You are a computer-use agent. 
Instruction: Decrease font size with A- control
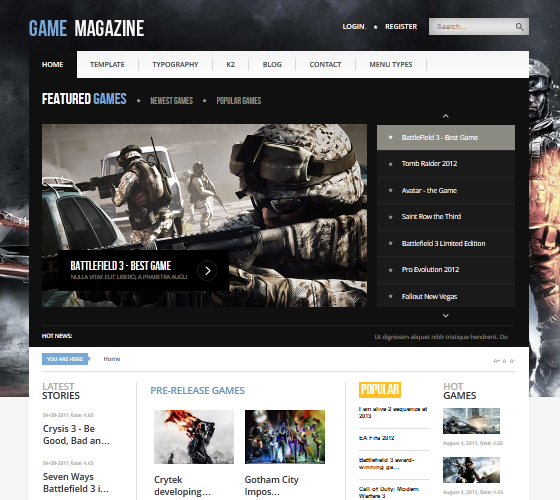point(512,361)
